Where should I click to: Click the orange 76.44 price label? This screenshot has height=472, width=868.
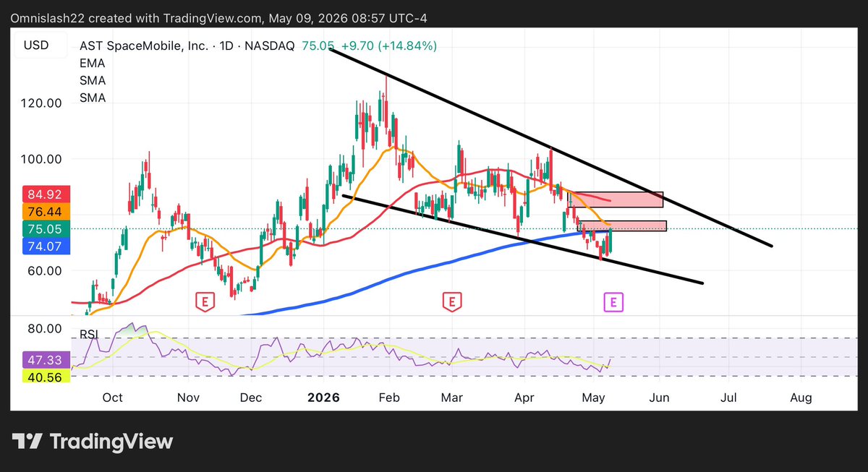click(48, 211)
